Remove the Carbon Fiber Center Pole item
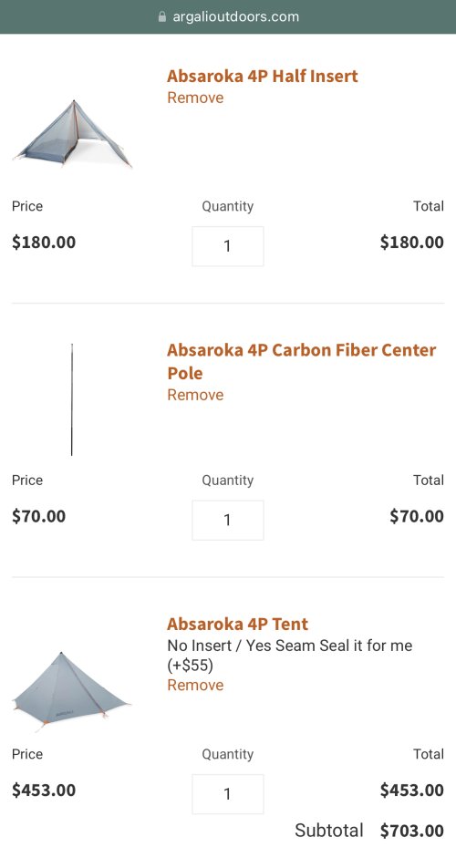Image resolution: width=456 pixels, height=868 pixels. (195, 396)
